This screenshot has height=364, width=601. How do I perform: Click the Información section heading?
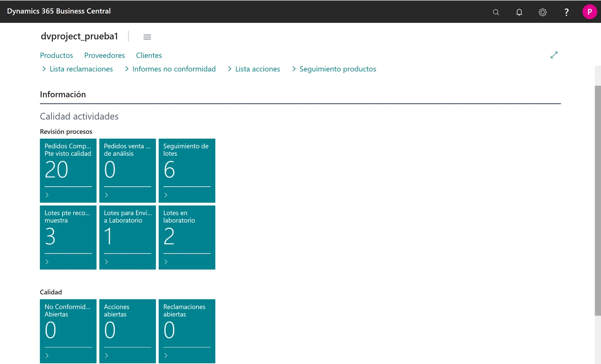pyautogui.click(x=63, y=94)
